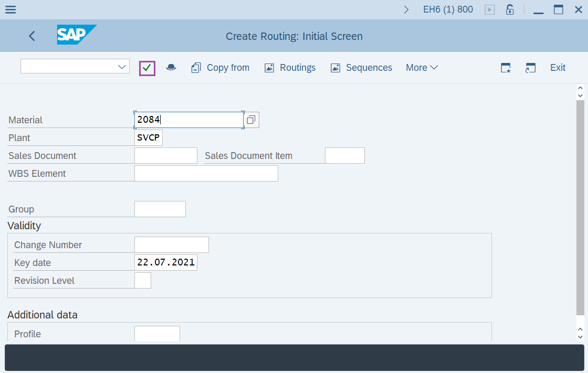Open the GUI options hamburger menu

pyautogui.click(x=10, y=9)
